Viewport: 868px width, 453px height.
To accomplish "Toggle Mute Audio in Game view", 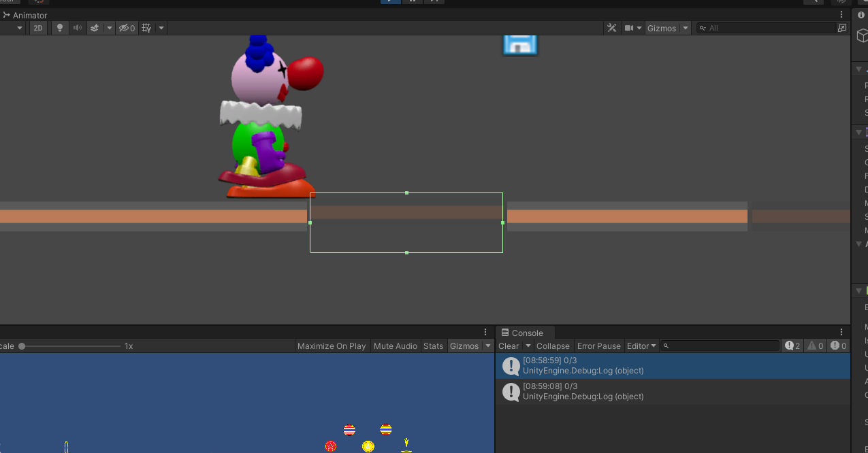I will [396, 346].
